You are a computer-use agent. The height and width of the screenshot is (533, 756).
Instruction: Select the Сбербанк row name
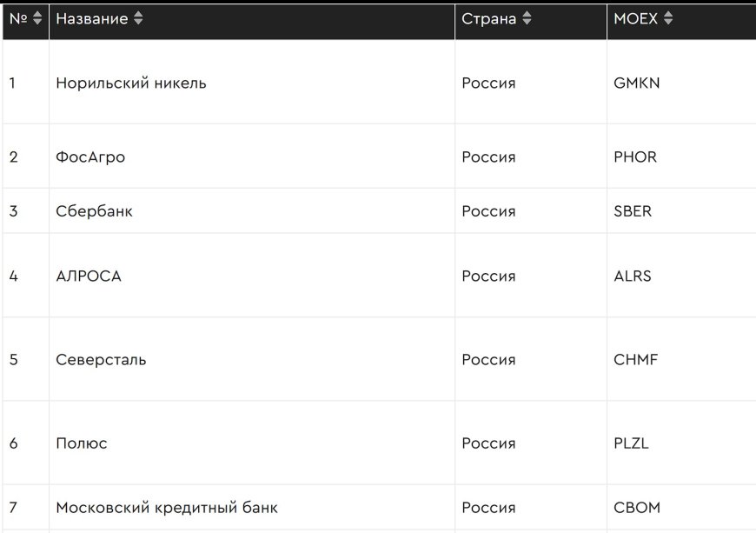[94, 211]
